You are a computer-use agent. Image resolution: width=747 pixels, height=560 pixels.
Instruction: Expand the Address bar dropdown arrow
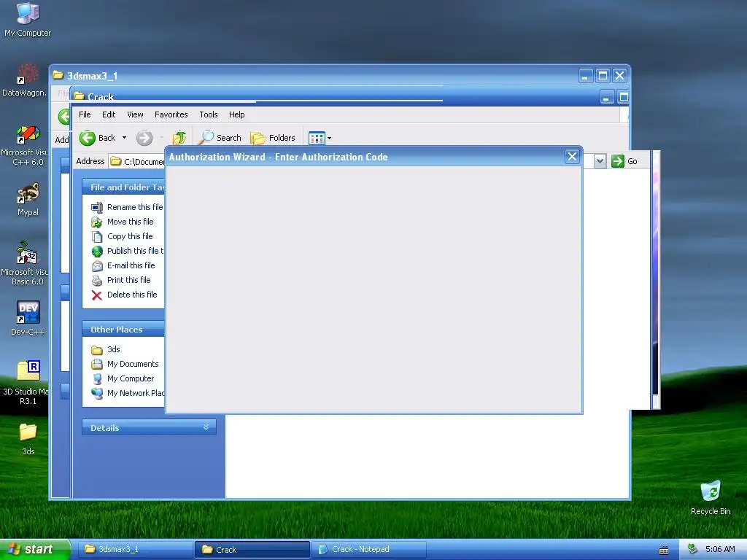pos(600,161)
